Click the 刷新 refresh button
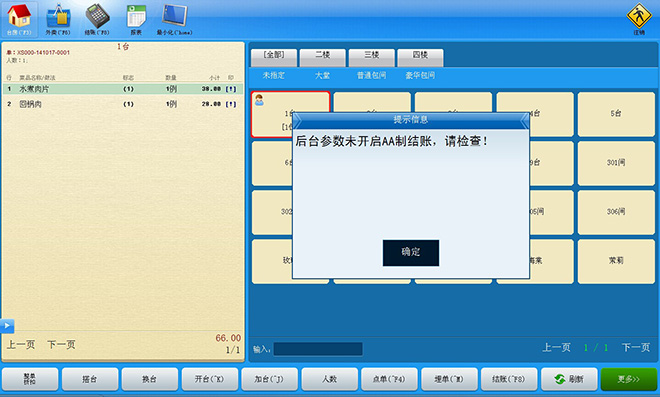The image size is (660, 397). pyautogui.click(x=569, y=379)
